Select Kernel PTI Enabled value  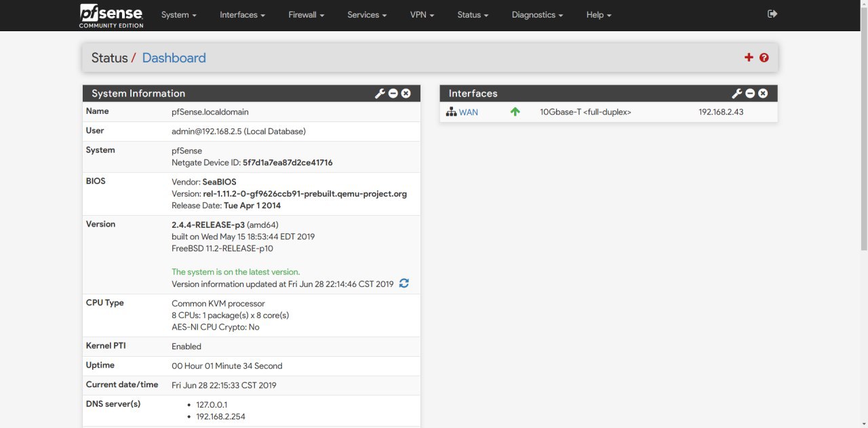[186, 346]
